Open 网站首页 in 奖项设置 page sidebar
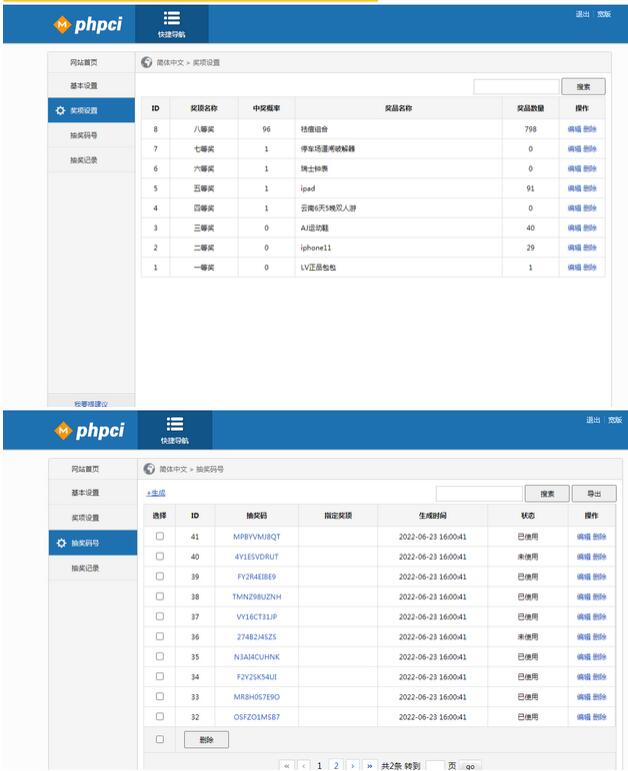Screen dimensions: 628x771 coord(84,62)
